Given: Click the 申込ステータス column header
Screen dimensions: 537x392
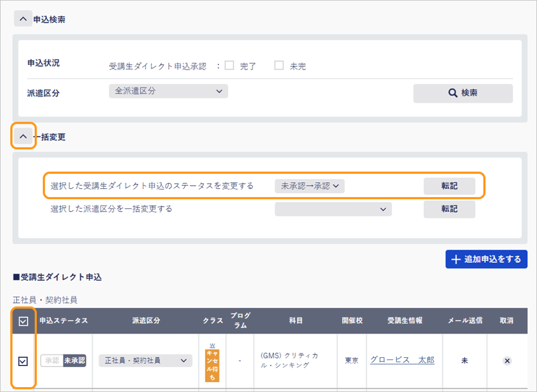Looking at the screenshot, I should (x=64, y=321).
